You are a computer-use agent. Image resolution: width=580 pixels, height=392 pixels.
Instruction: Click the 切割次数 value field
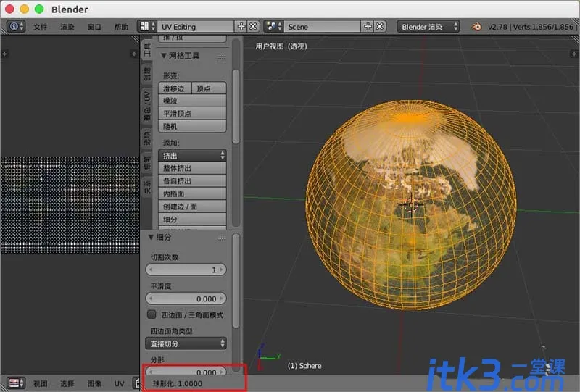click(186, 270)
